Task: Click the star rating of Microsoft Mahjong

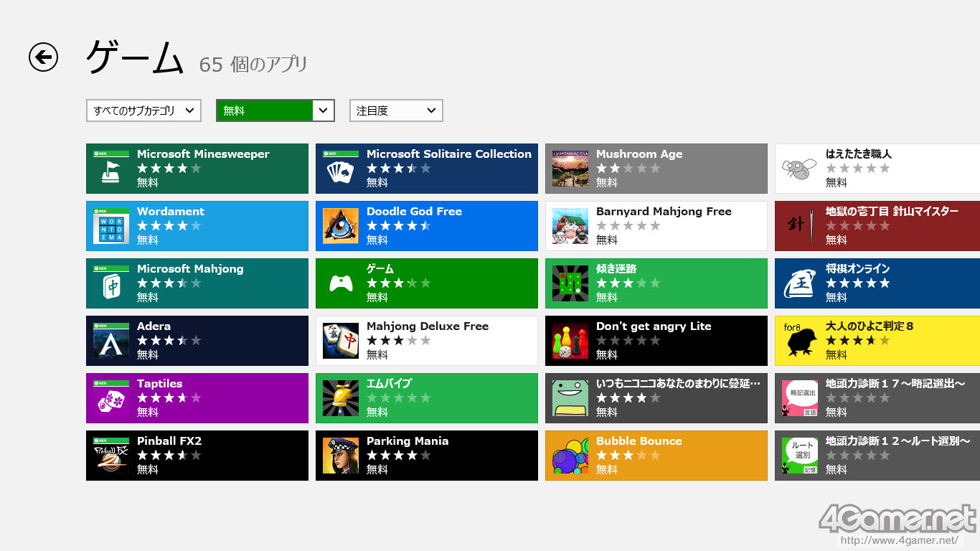Action: (169, 283)
